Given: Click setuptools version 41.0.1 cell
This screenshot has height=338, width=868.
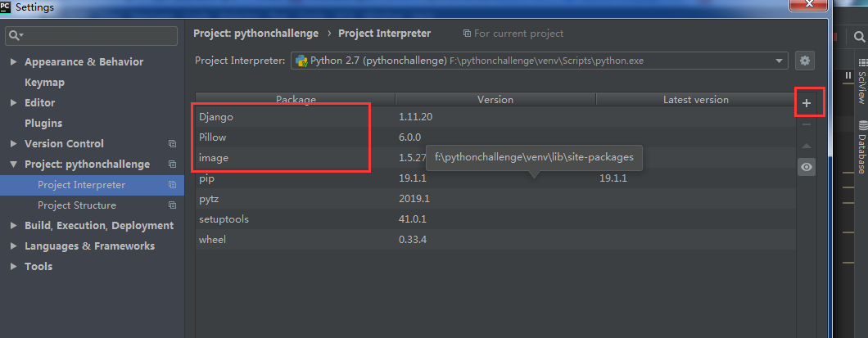Looking at the screenshot, I should pos(413,219).
